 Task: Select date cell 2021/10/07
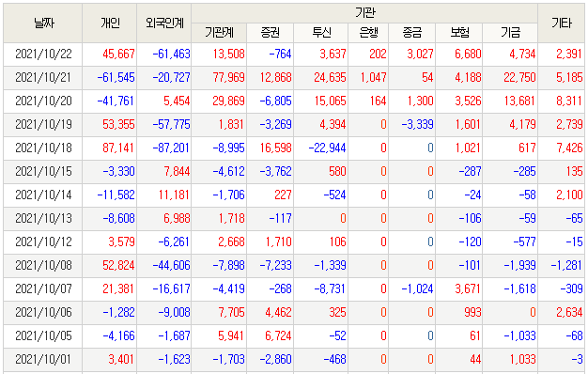pyautogui.click(x=43, y=288)
